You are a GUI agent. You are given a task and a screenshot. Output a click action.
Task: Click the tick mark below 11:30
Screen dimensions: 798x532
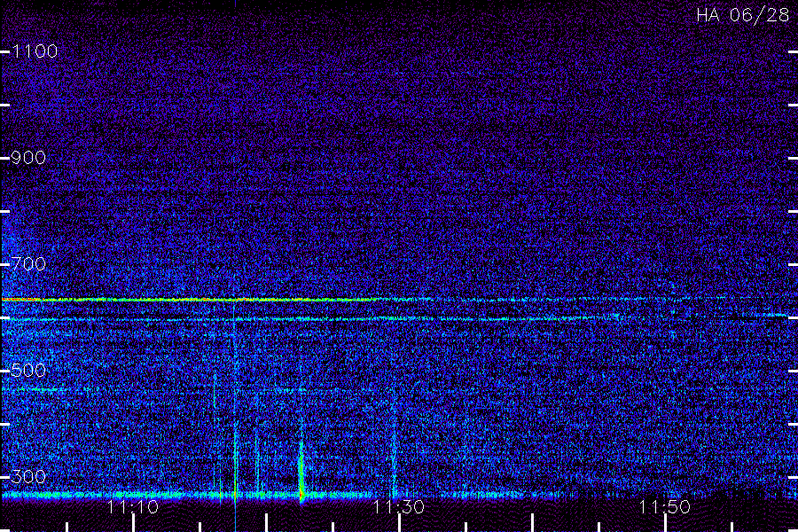399,523
